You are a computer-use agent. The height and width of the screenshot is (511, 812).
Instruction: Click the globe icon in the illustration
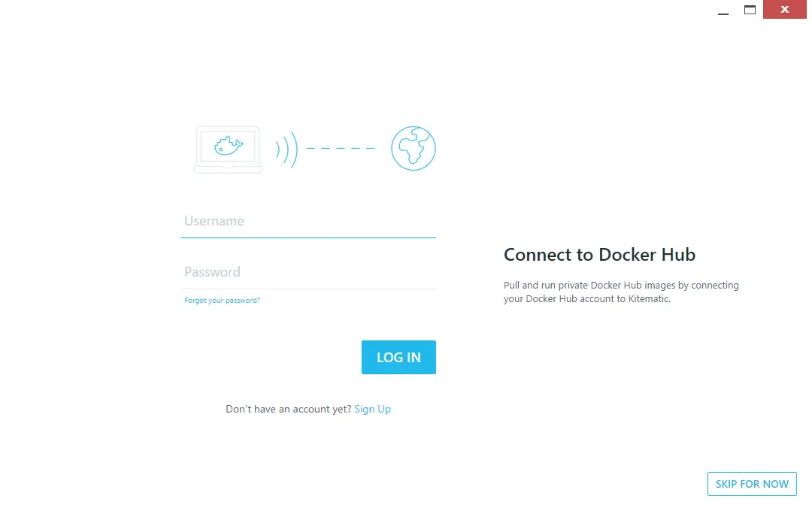click(414, 148)
